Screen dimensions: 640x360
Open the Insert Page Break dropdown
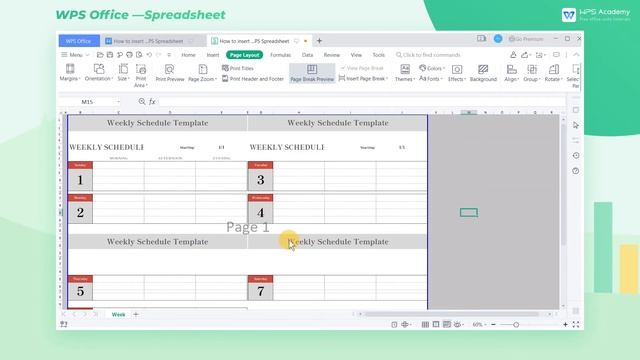[x=363, y=78]
